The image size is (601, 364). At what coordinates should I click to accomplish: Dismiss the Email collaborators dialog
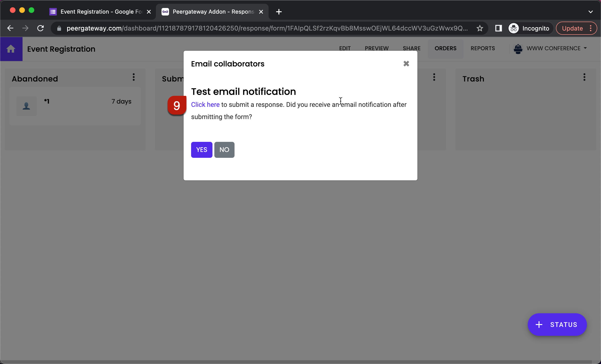(406, 64)
